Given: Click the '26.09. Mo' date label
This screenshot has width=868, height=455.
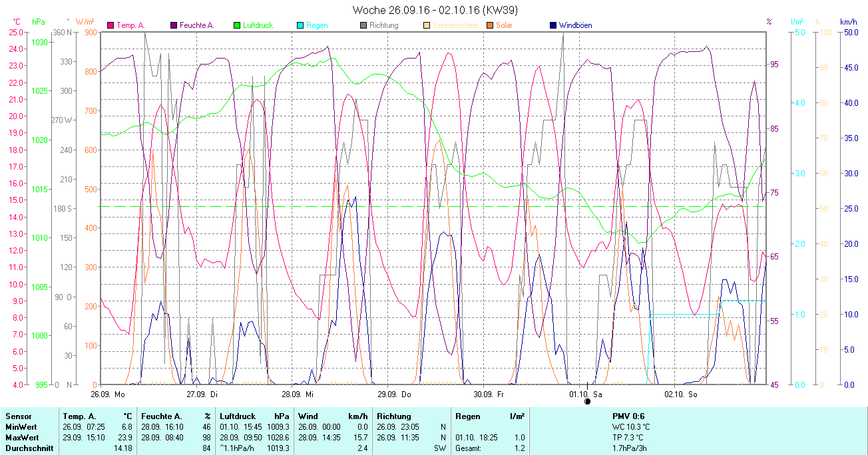Looking at the screenshot, I should (x=107, y=394).
